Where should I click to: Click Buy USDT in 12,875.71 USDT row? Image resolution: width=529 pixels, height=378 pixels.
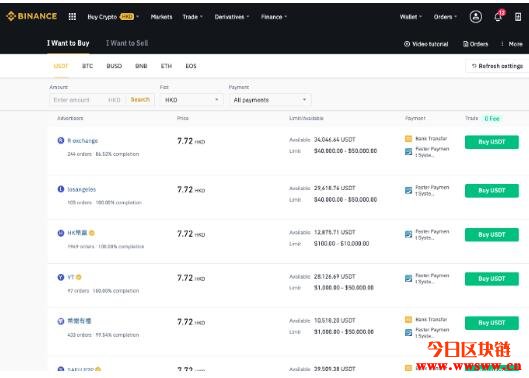pyautogui.click(x=492, y=235)
